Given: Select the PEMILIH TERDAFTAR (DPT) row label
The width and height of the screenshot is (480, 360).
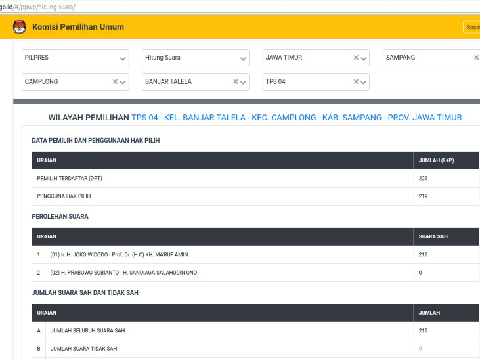Looking at the screenshot, I should 69,178.
